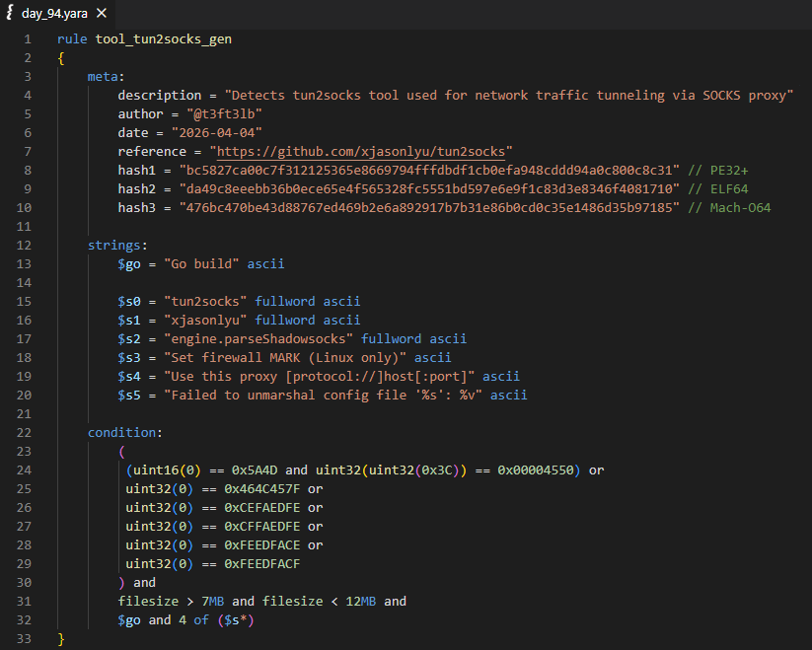Click the 'strings:' section keyword
Image resolution: width=812 pixels, height=650 pixels.
(117, 246)
